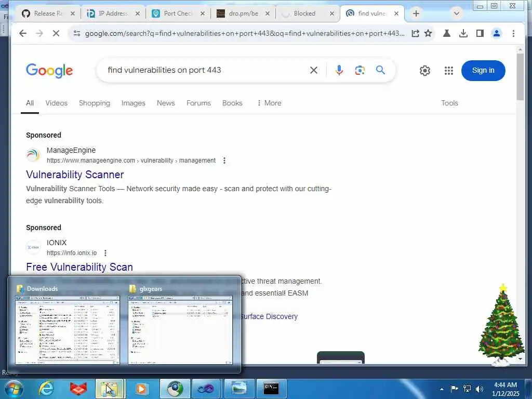The width and height of the screenshot is (532, 399).
Task: Start voice search with the microphone icon
Action: [x=339, y=70]
